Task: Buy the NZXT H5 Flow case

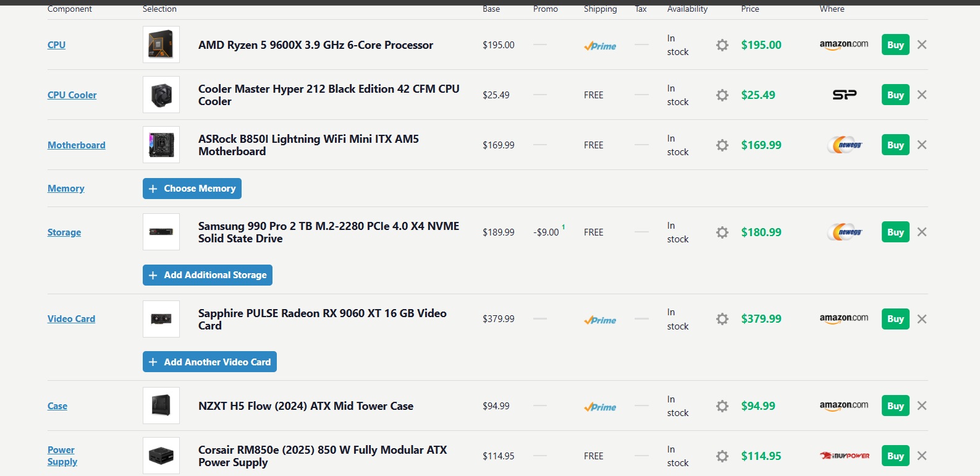Action: 895,406
